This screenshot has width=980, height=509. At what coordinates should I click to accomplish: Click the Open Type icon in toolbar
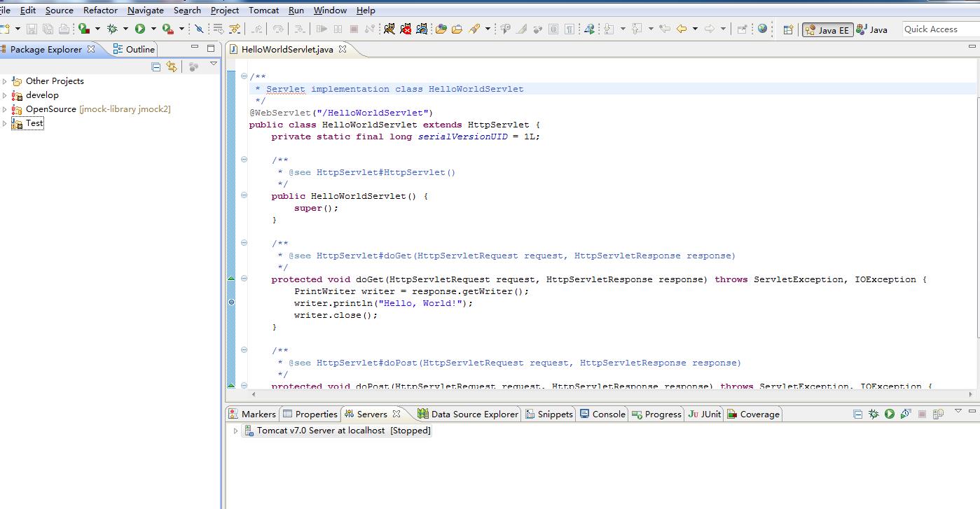tap(441, 29)
